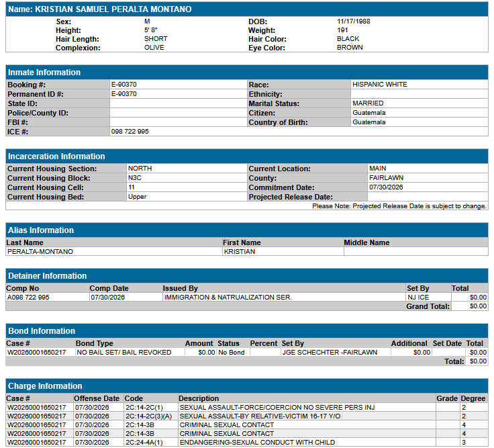494x448 pixels.
Task: Click the ICE # value 098 722 995
Action: [x=130, y=132]
